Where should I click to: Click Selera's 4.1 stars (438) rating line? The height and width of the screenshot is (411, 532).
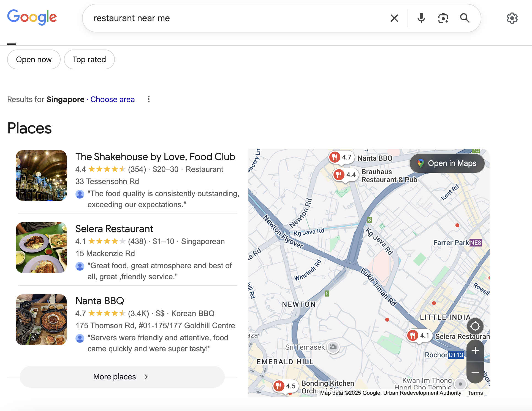150,242
